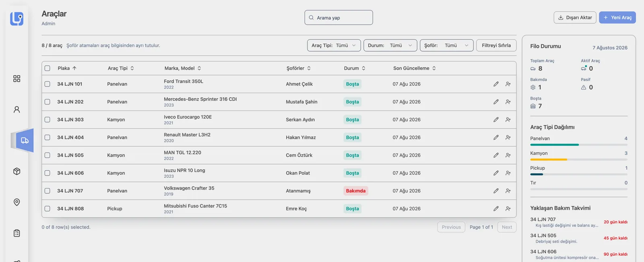Image resolution: width=644 pixels, height=262 pixels.
Task: Click the Yeni Araç button
Action: tap(617, 17)
